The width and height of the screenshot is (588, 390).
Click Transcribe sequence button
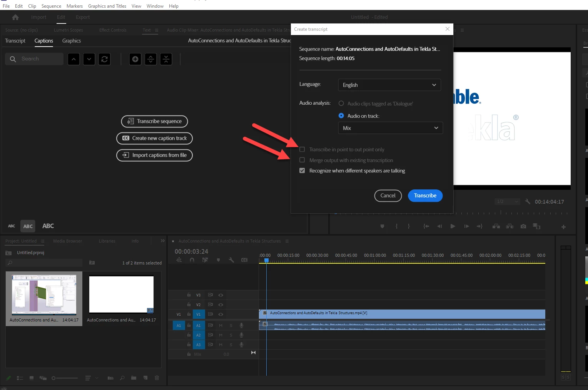coord(154,121)
